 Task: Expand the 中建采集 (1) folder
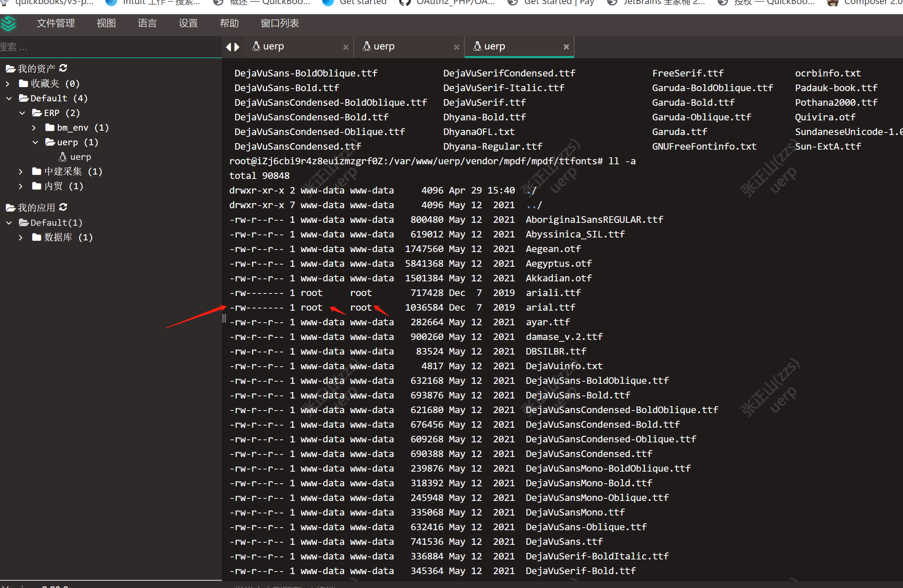tap(21, 172)
